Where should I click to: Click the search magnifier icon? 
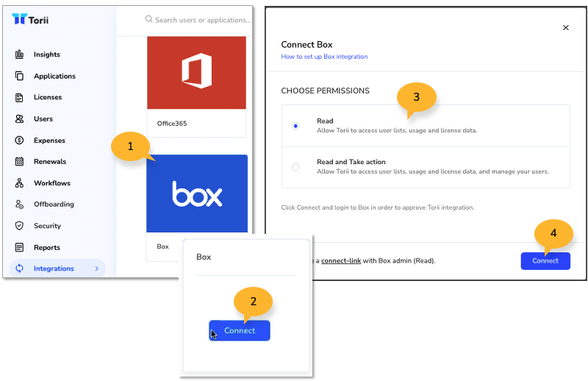click(x=149, y=19)
